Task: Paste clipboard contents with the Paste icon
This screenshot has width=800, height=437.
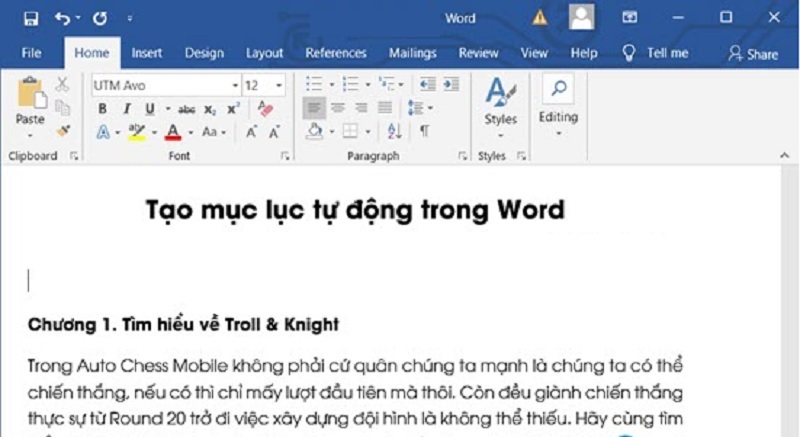Action: pyautogui.click(x=32, y=94)
